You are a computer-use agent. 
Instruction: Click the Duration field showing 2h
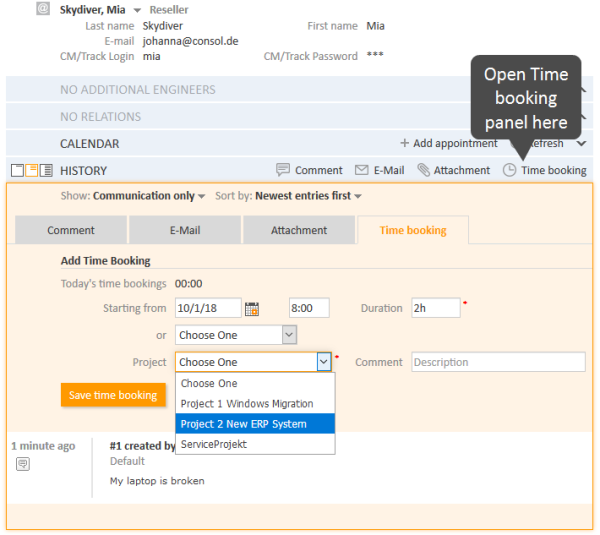pos(436,308)
